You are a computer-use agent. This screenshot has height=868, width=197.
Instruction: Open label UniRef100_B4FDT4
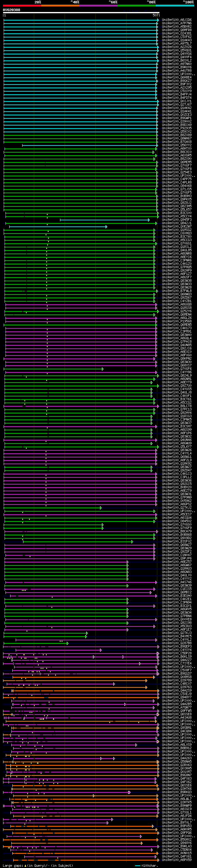(x=177, y=98)
